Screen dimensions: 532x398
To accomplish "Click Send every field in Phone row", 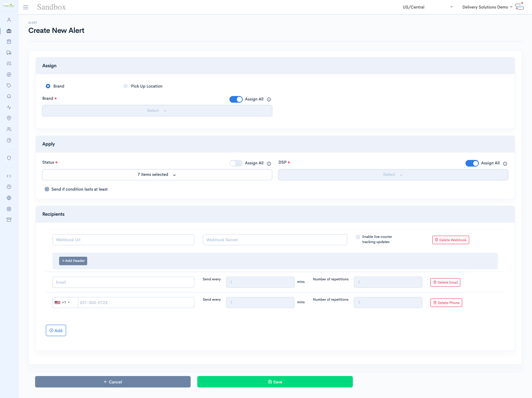I will 260,303.
